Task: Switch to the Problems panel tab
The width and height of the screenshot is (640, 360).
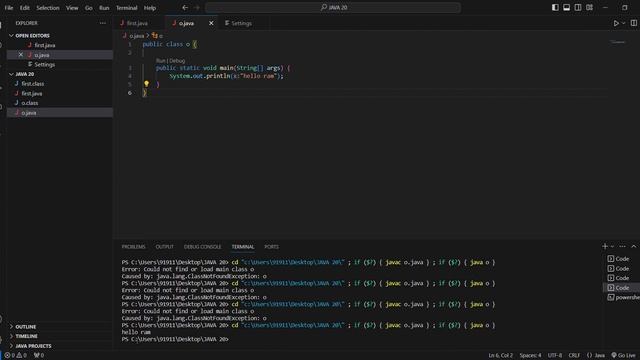Action: 133,247
